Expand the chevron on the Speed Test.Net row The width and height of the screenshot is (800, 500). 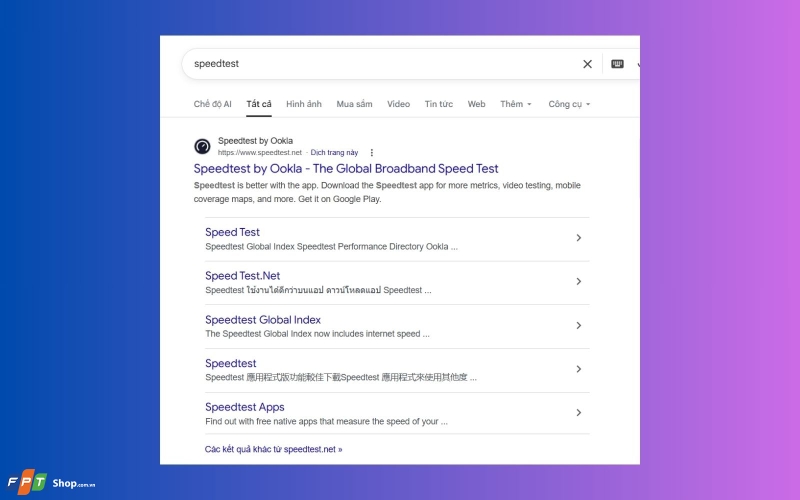579,282
